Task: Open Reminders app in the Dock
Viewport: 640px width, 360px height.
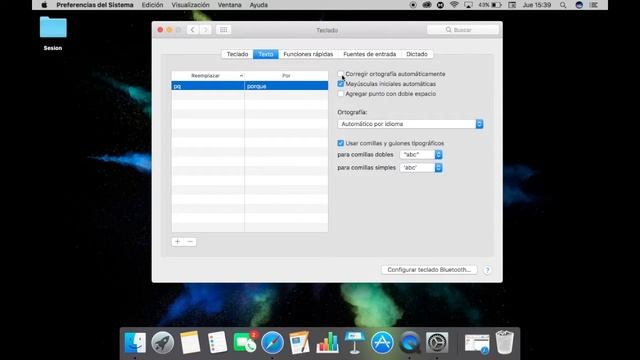Action: (217, 342)
